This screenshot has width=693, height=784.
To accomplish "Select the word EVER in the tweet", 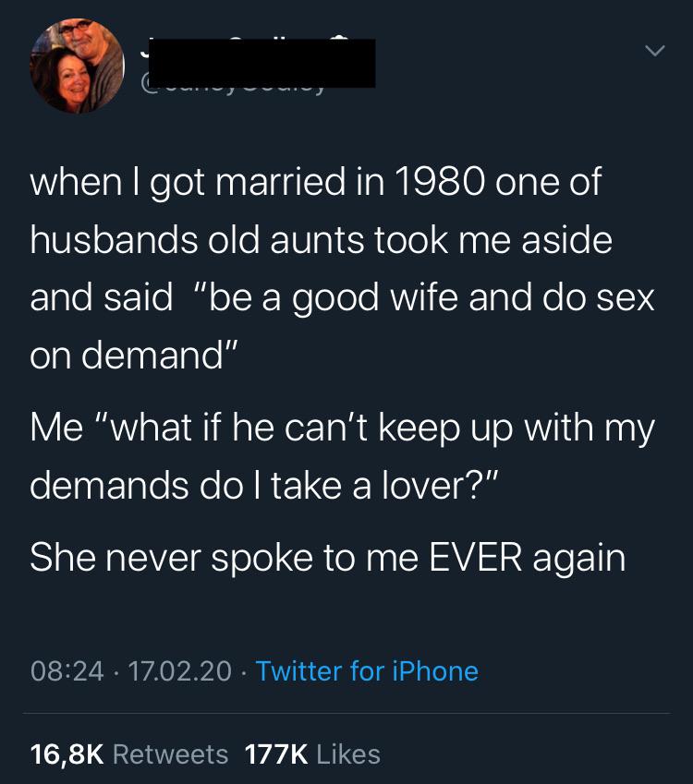I will (476, 557).
